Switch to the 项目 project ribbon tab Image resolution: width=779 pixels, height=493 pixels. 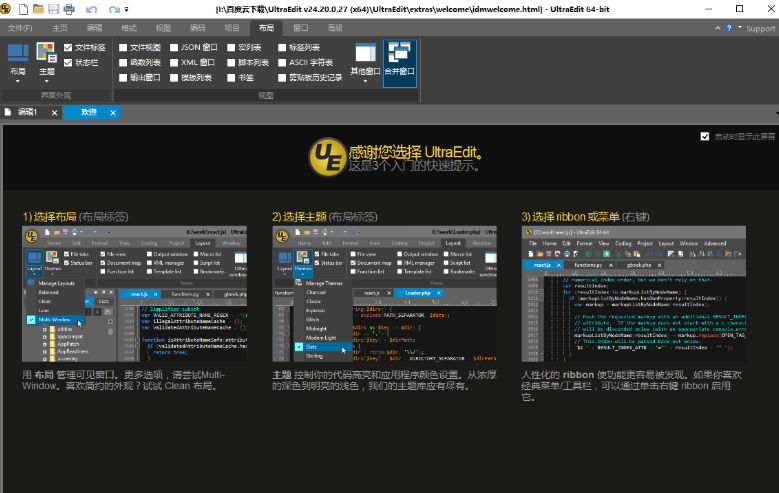coord(232,28)
